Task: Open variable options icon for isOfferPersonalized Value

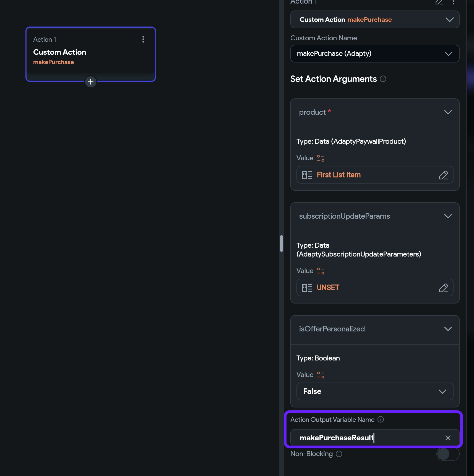Action: [x=321, y=375]
